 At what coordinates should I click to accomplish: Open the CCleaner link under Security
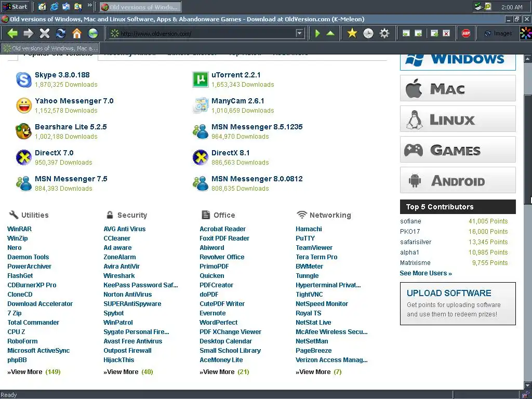point(117,238)
